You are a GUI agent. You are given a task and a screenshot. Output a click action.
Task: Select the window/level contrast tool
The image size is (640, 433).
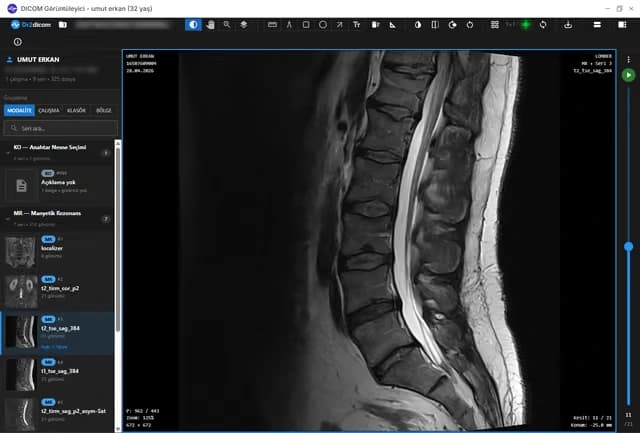click(193, 25)
